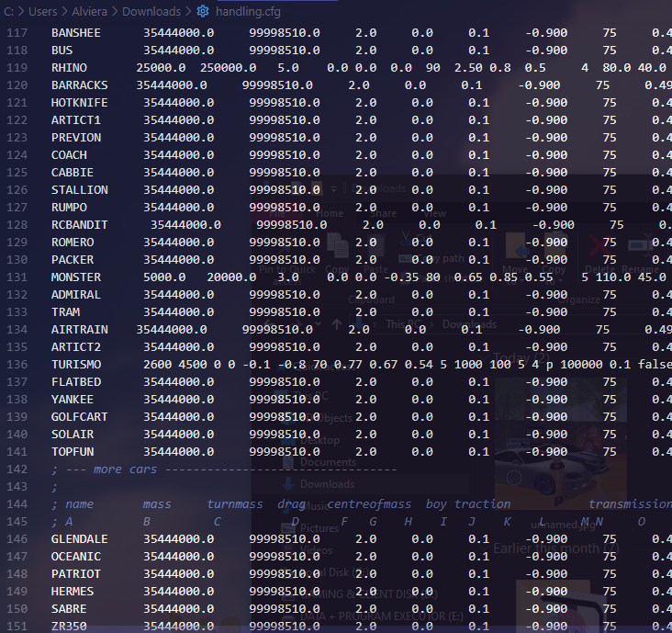Open the Downloads breadcrumb segment
Viewport: 672px width, 633px height.
point(151,11)
